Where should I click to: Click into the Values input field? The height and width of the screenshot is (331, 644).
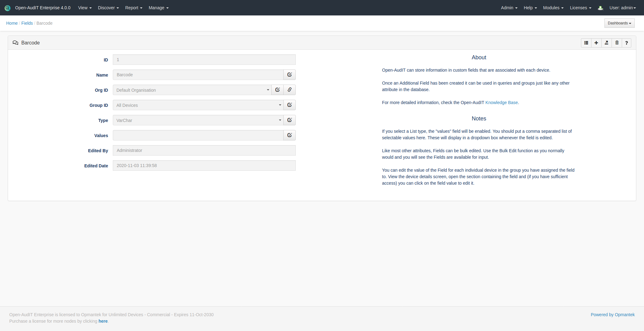[198, 135]
